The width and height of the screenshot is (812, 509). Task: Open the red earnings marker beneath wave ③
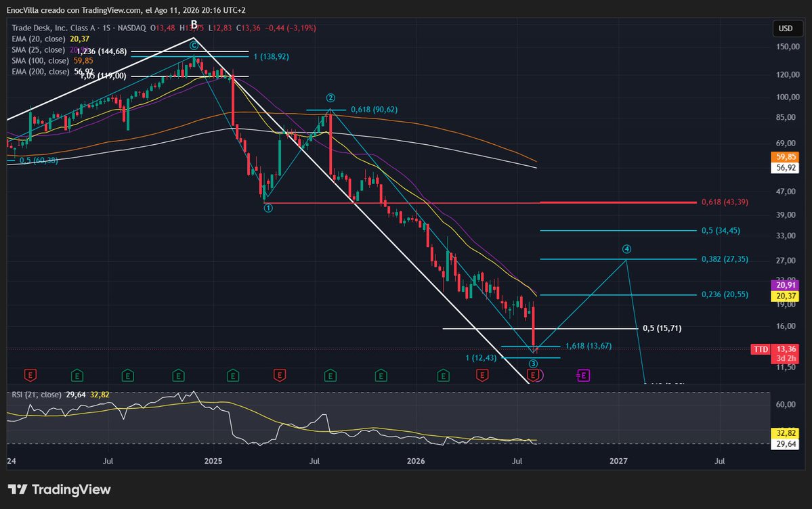533,376
